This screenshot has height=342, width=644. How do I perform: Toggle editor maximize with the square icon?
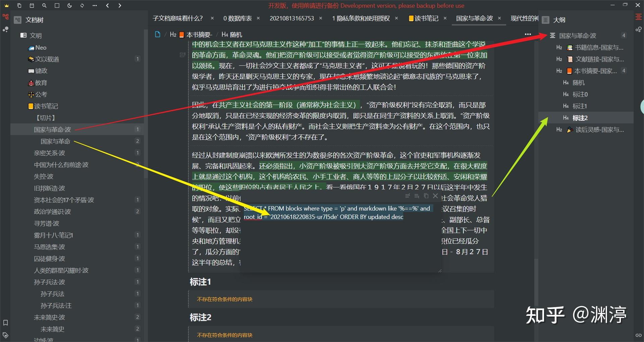coord(57,5)
